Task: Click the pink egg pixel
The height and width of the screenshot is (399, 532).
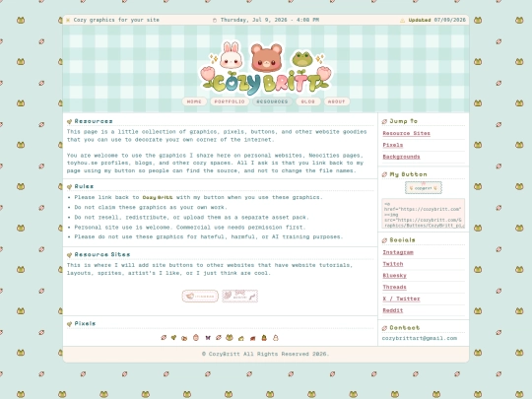Action: 196,337
